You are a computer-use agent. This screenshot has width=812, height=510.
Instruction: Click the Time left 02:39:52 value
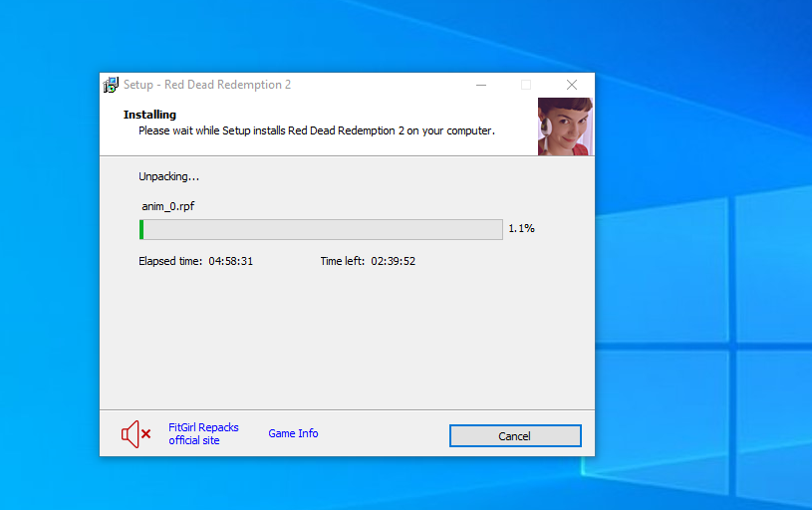394,261
